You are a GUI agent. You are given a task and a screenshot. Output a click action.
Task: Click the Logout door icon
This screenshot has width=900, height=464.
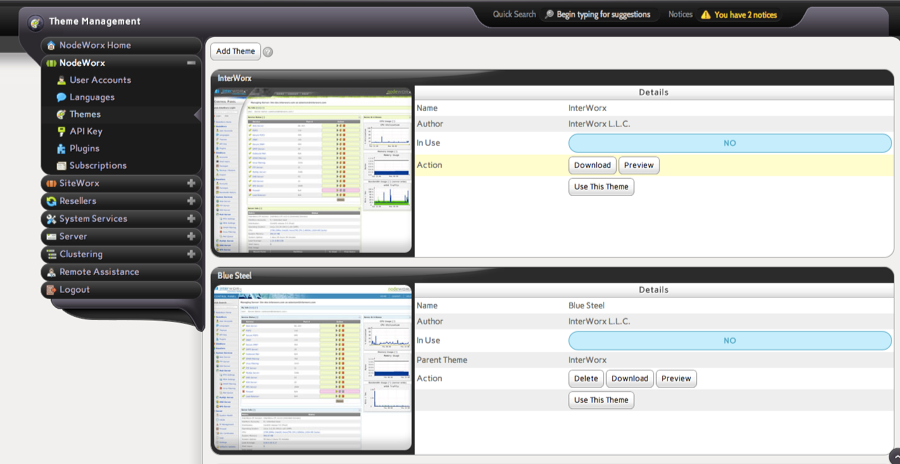point(51,290)
